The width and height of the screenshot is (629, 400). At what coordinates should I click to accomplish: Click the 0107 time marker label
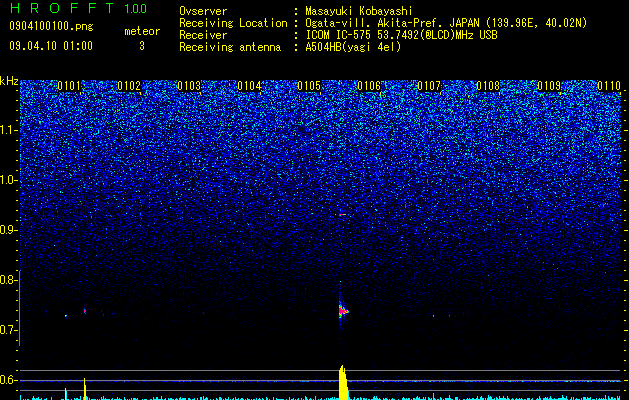[x=429, y=86]
